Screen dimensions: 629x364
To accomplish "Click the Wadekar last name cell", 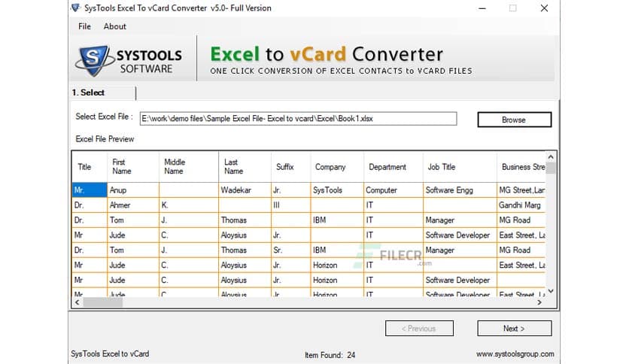I will click(245, 190).
